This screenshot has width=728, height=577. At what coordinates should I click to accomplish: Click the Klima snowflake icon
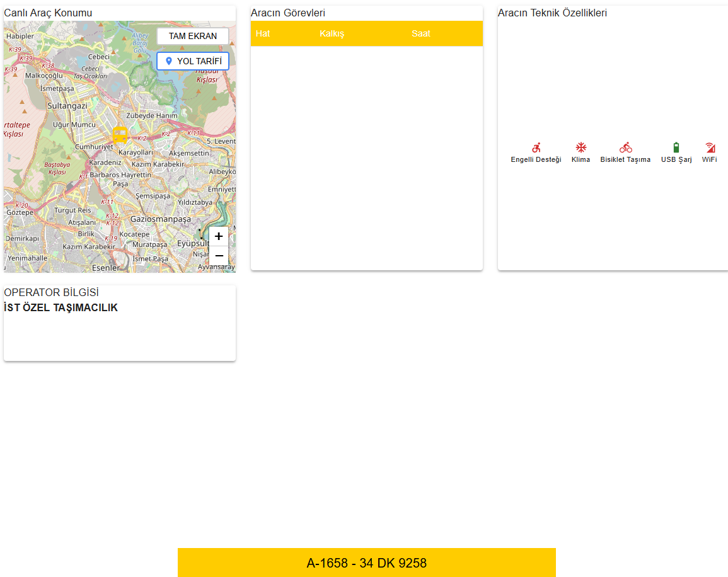581,147
